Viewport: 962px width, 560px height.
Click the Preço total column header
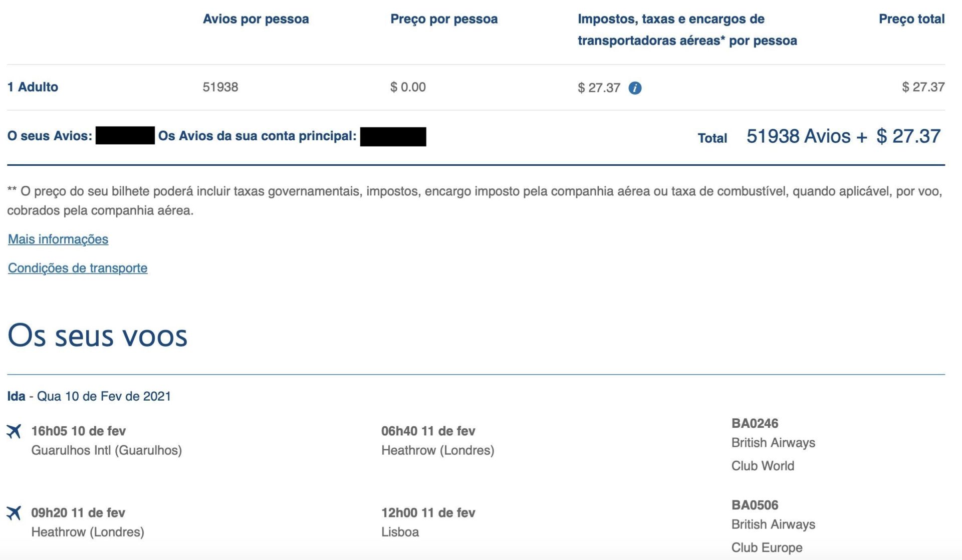tap(911, 19)
